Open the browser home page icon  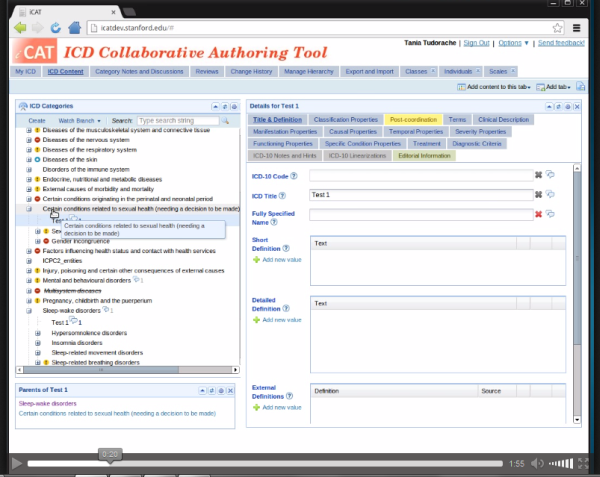click(x=75, y=28)
